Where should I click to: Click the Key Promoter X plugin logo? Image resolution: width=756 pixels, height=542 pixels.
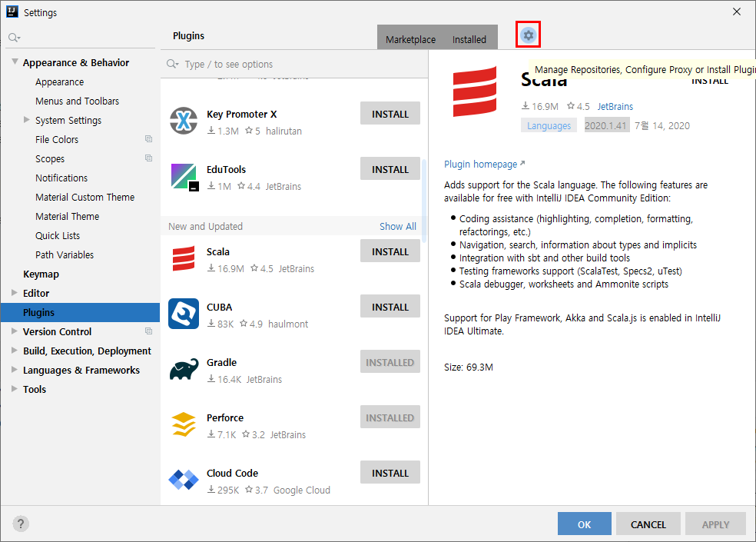coord(184,121)
